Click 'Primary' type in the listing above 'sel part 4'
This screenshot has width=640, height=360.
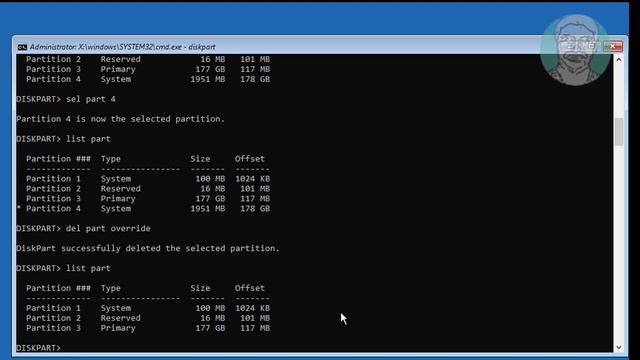tap(118, 69)
